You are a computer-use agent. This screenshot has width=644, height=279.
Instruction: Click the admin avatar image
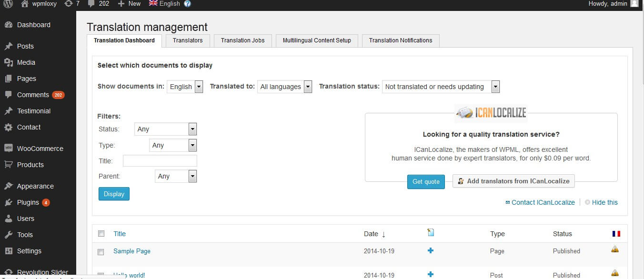tap(634, 3)
